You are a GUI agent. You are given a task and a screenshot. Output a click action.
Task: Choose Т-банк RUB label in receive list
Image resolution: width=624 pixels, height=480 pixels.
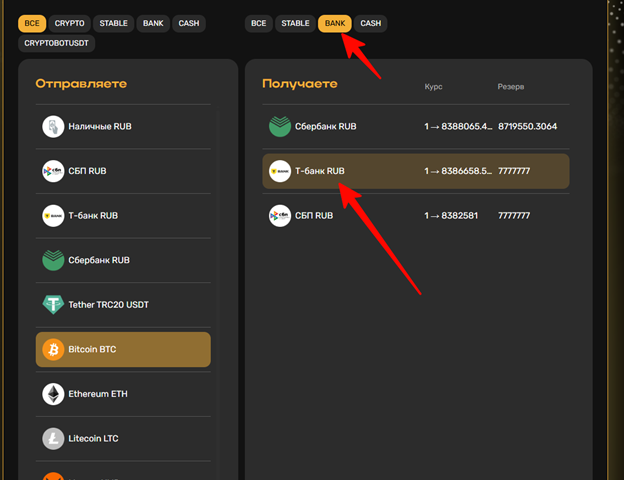click(x=320, y=171)
